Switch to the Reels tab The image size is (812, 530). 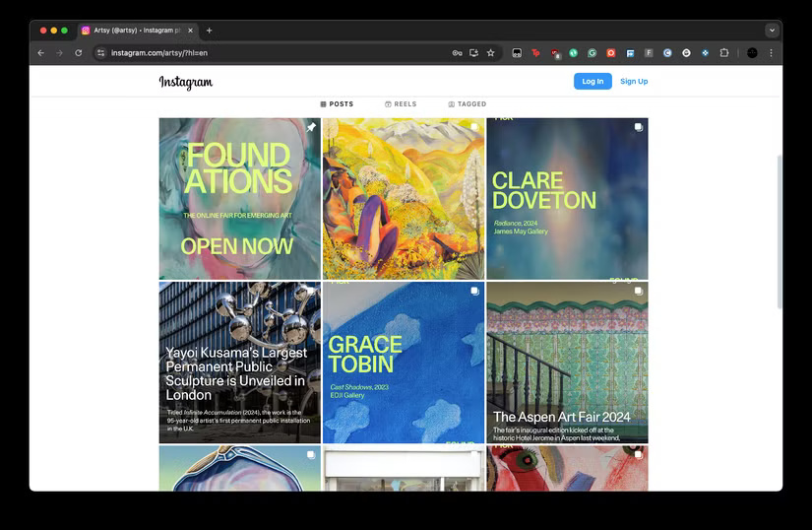pyautogui.click(x=401, y=104)
